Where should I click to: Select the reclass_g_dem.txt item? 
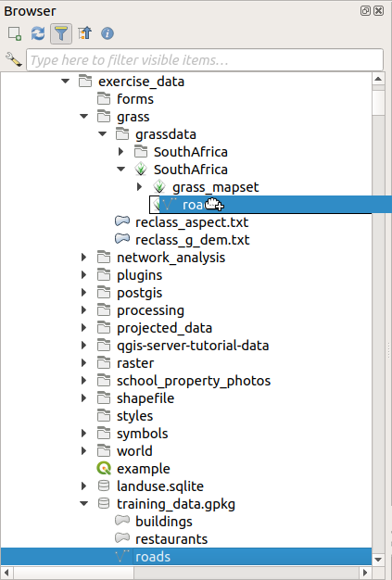pos(193,240)
